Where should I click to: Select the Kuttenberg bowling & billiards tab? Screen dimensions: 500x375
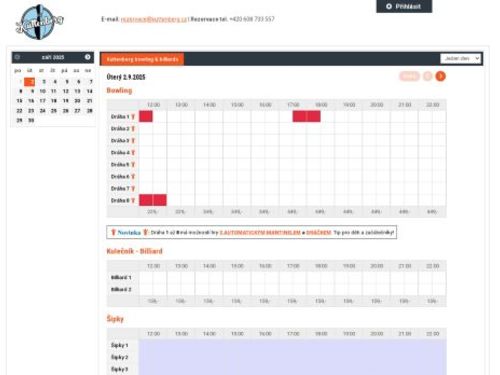[x=142, y=59]
